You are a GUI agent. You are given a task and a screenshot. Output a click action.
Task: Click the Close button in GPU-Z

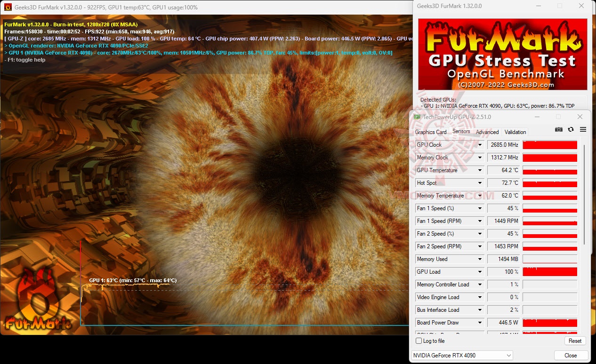point(571,356)
